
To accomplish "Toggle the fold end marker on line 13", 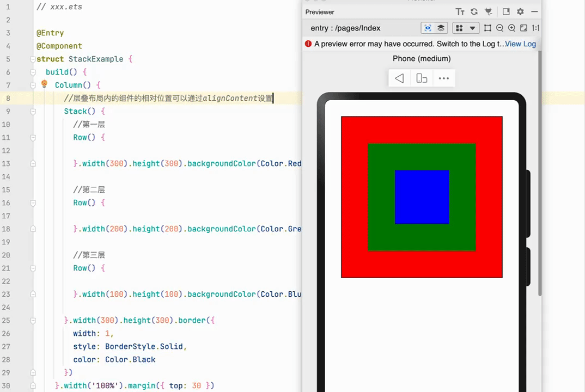I will tap(33, 164).
